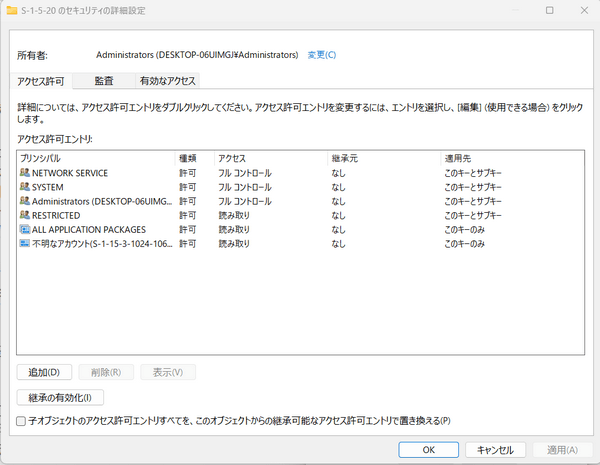Click the 継承元 column header
The image size is (600, 465).
(x=384, y=158)
